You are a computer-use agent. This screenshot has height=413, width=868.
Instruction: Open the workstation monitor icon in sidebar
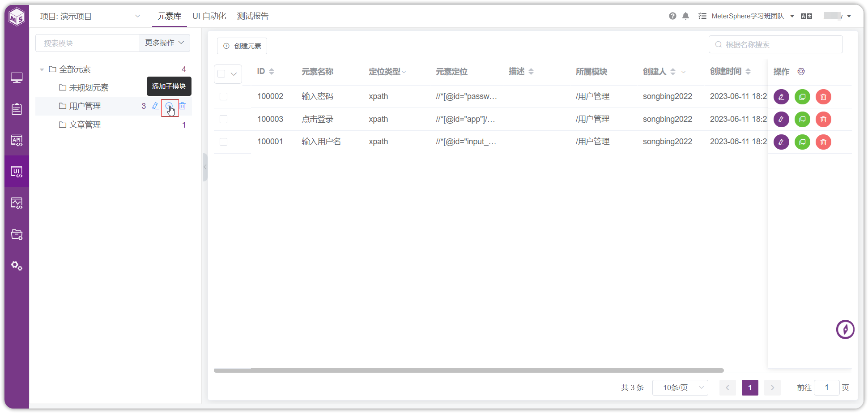17,78
